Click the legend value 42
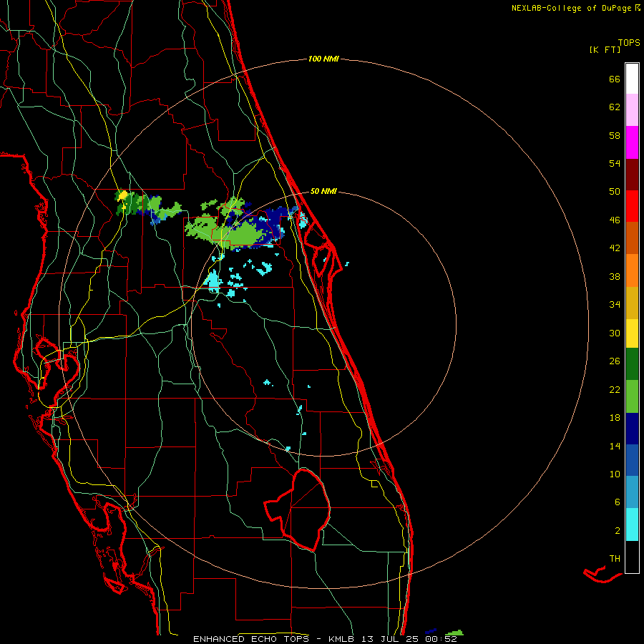The image size is (644, 644). pyautogui.click(x=615, y=248)
